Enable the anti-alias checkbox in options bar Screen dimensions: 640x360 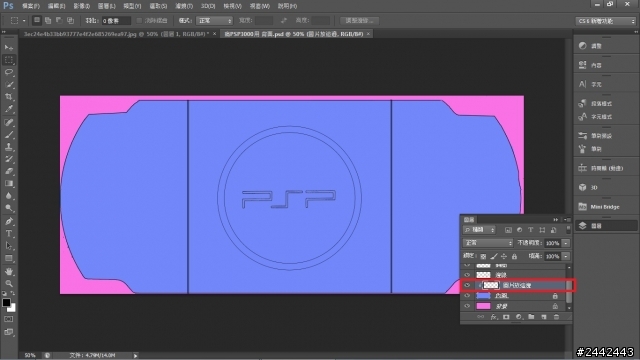pyautogui.click(x=139, y=20)
